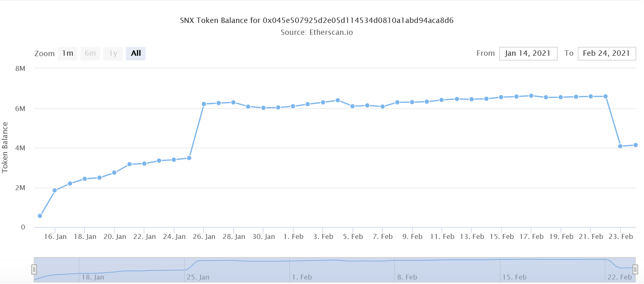644x284 pixels.
Task: Select the 23 Feb low data point
Action: tap(620, 146)
